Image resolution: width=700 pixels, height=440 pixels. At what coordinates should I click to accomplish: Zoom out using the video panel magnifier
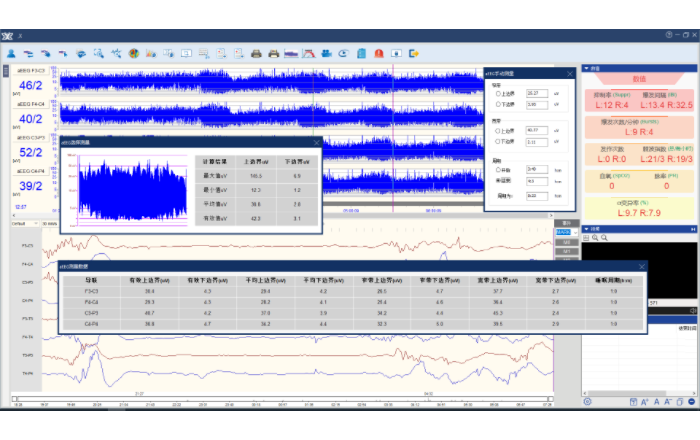[x=604, y=238]
